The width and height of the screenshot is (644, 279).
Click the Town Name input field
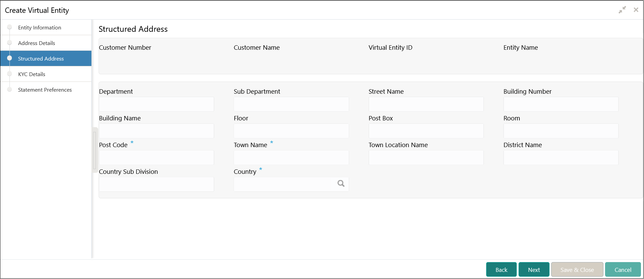pos(291,158)
